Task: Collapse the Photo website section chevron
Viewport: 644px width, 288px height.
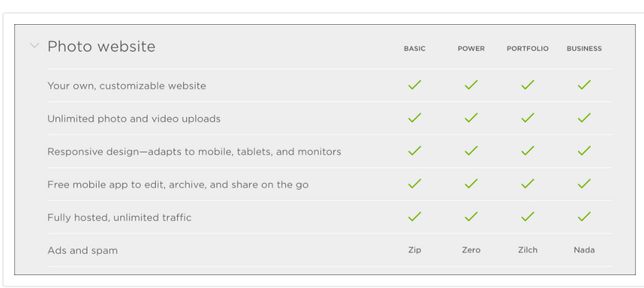Action: [35, 45]
